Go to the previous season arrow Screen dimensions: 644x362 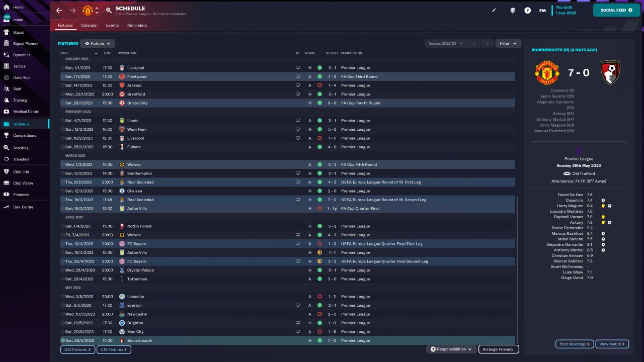point(473,44)
